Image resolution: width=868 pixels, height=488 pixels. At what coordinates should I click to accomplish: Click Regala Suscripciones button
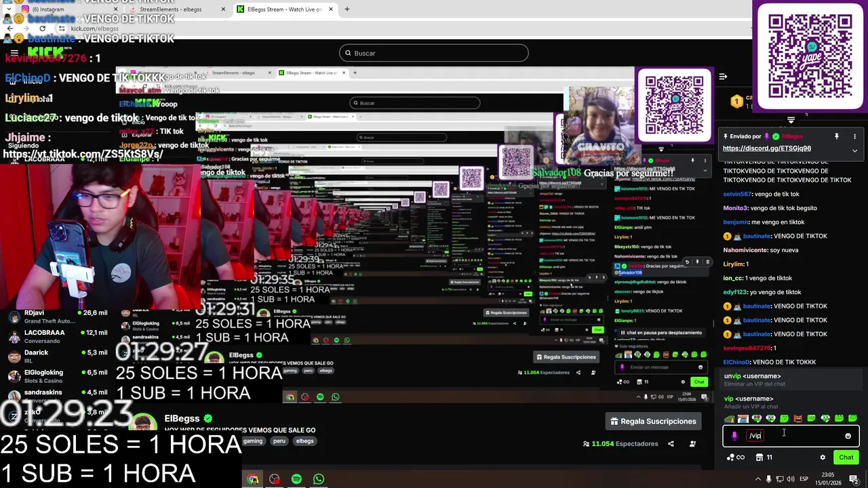click(653, 422)
